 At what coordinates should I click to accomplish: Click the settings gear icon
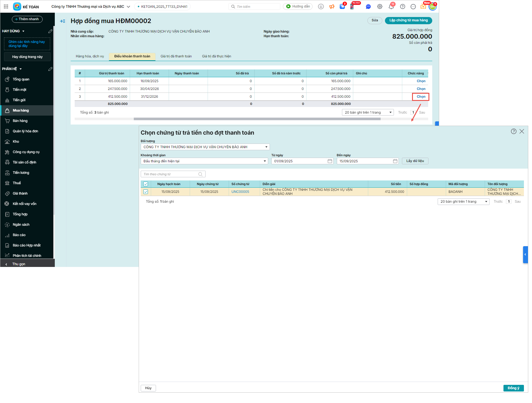tap(380, 7)
